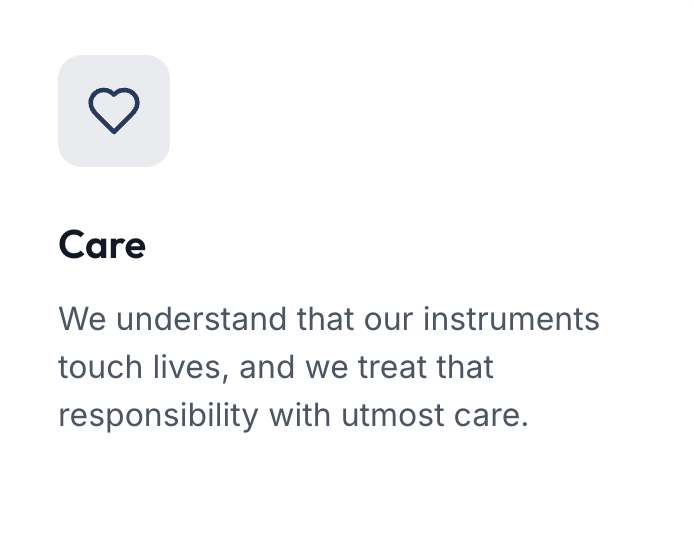Select the gray rounded tile behind the heart
The width and height of the screenshot is (694, 536).
114,111
